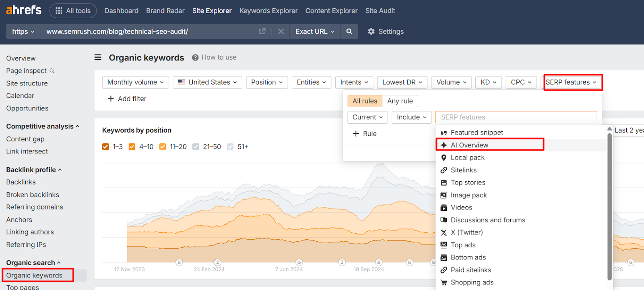Click the magnifier icon next to Page inspect
644x290 pixels.
coord(52,71)
